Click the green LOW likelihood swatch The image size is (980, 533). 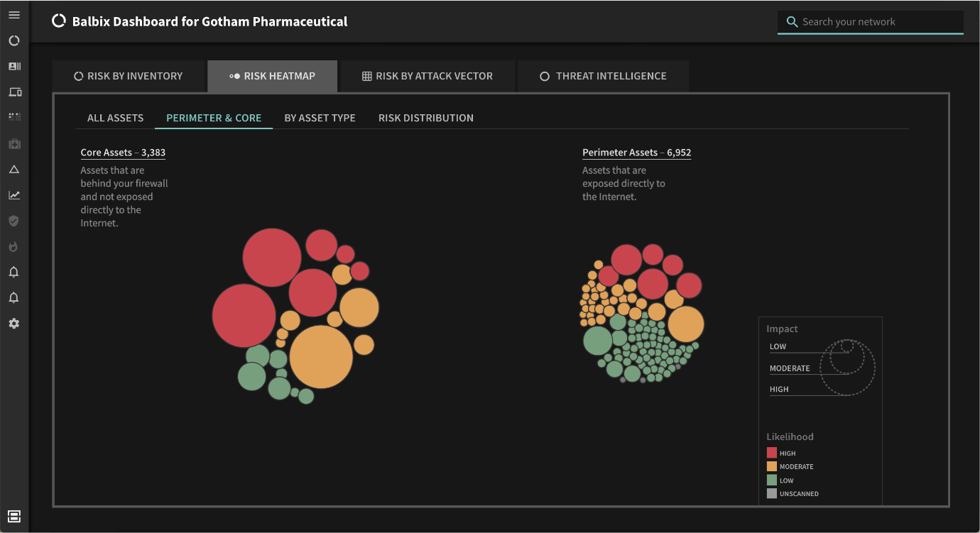[772, 480]
